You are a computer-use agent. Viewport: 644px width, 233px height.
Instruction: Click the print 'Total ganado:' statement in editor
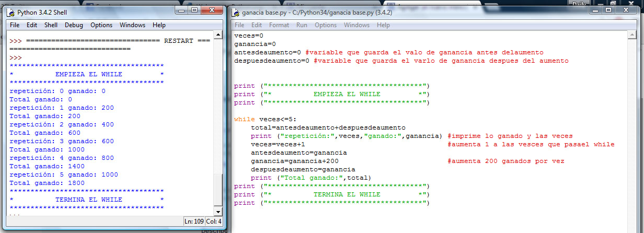pyautogui.click(x=311, y=178)
